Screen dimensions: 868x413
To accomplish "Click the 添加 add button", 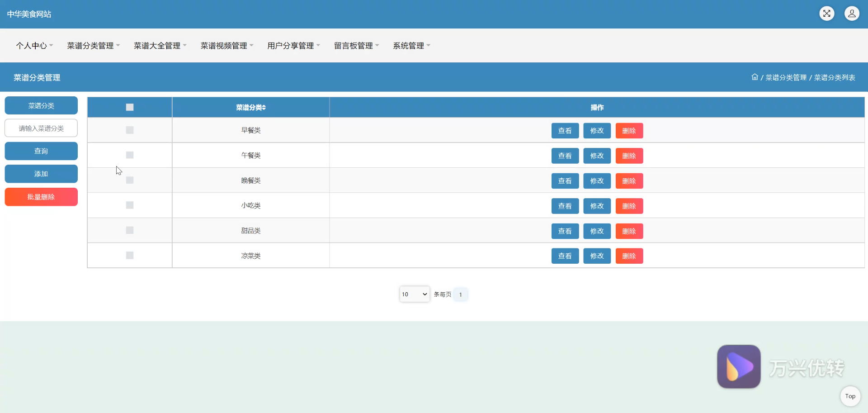I will (41, 174).
